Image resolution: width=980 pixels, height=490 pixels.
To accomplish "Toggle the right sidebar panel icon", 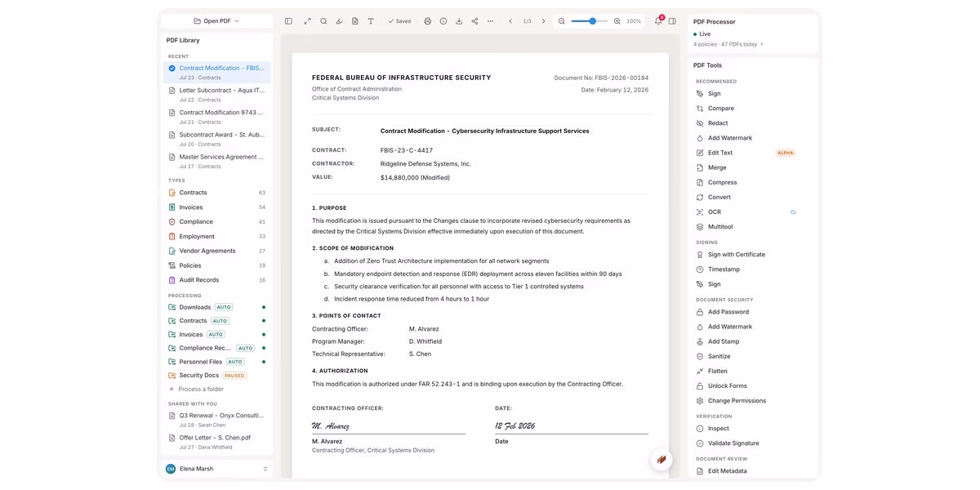I will (x=672, y=21).
